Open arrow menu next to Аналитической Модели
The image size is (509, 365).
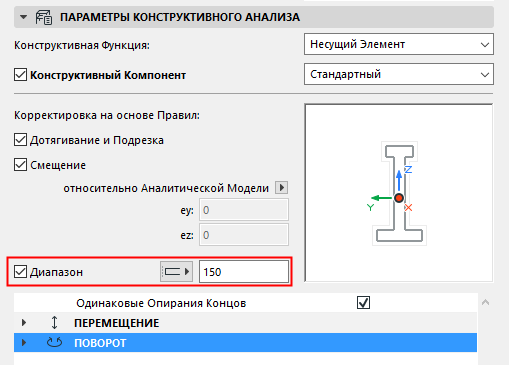click(x=281, y=188)
